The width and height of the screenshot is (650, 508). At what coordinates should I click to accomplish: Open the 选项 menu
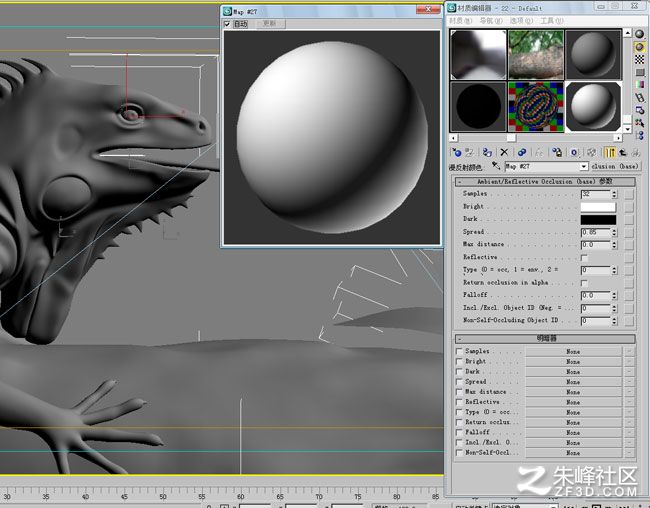521,20
